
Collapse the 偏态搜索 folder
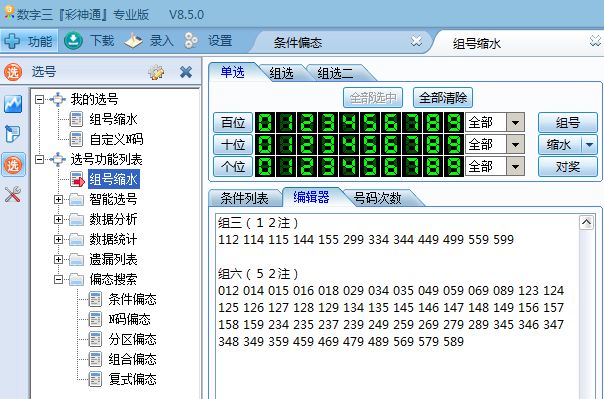pos(58,280)
